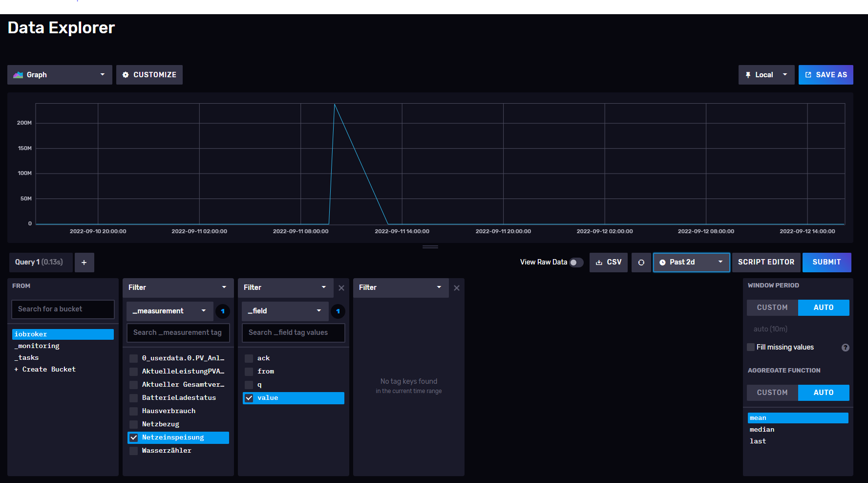
Task: Toggle the View Raw Data switch
Action: [x=576, y=263]
